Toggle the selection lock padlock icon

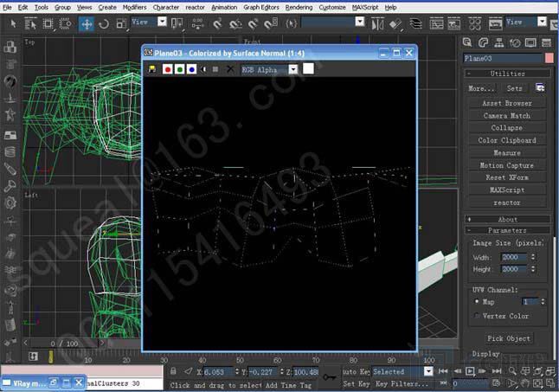[173, 372]
